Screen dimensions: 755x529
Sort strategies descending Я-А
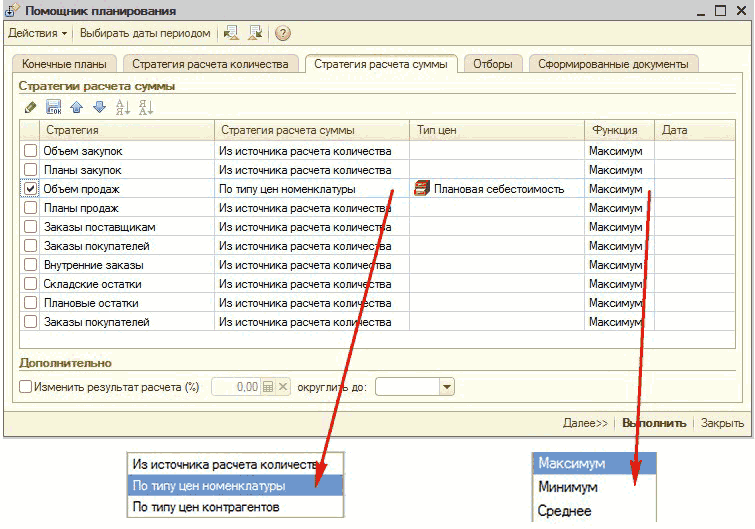[x=146, y=107]
